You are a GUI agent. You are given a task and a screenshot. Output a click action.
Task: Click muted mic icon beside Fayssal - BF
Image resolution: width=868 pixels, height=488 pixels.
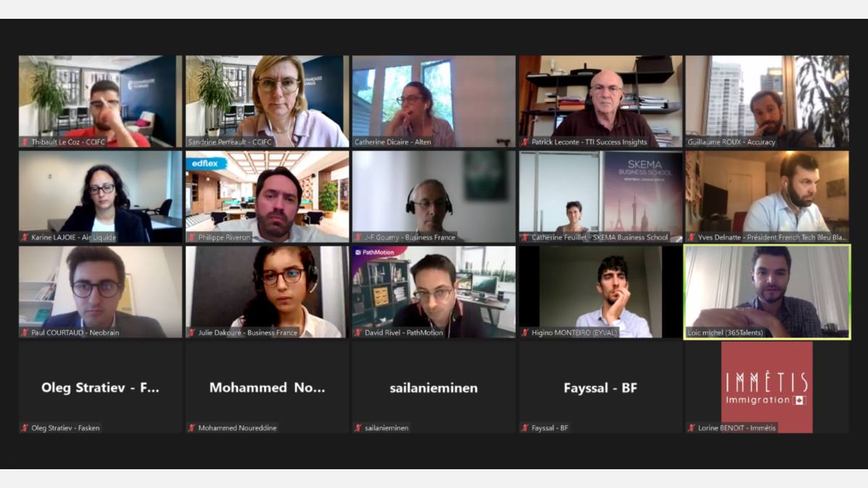click(x=525, y=428)
